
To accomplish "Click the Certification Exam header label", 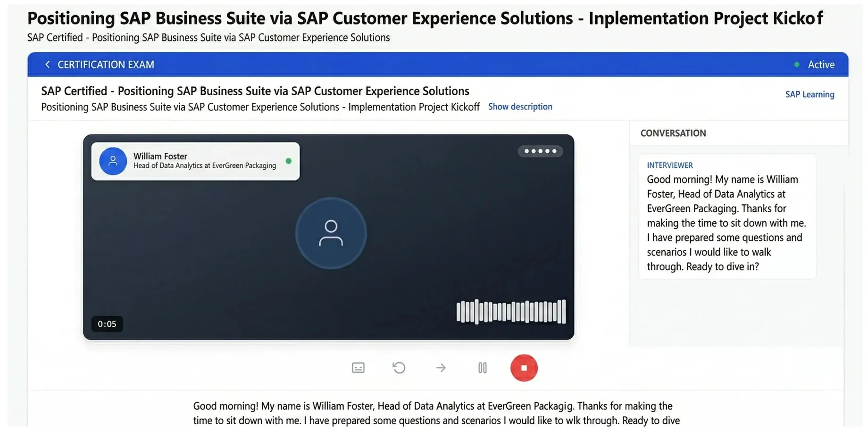I will [x=106, y=65].
